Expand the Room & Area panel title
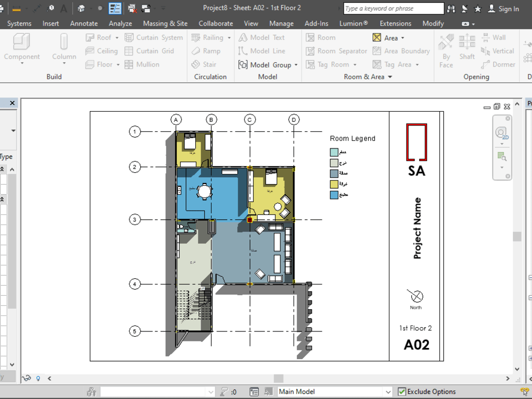This screenshot has height=399, width=532. (368, 77)
